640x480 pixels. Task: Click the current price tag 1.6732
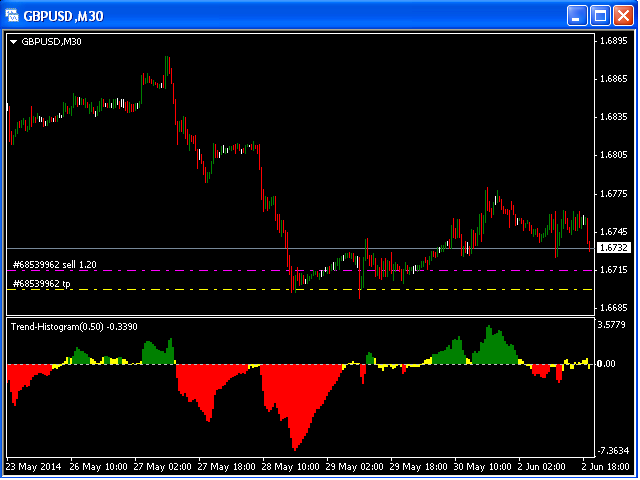point(614,248)
